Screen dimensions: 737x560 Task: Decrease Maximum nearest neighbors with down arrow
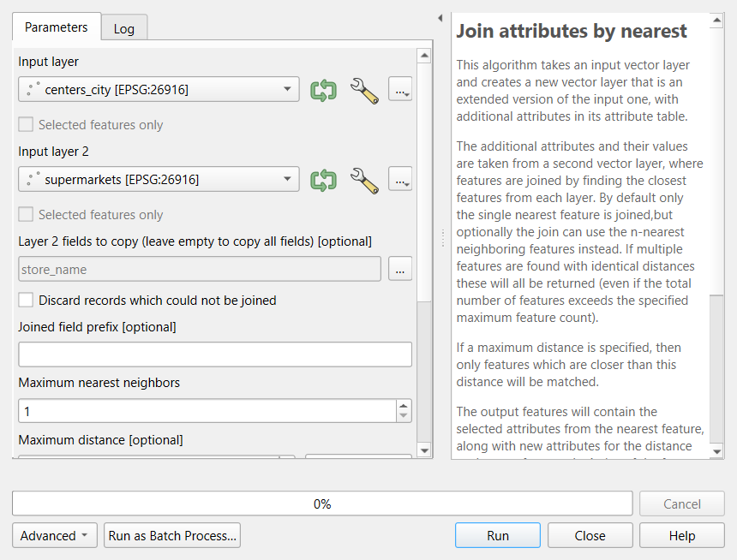click(404, 416)
